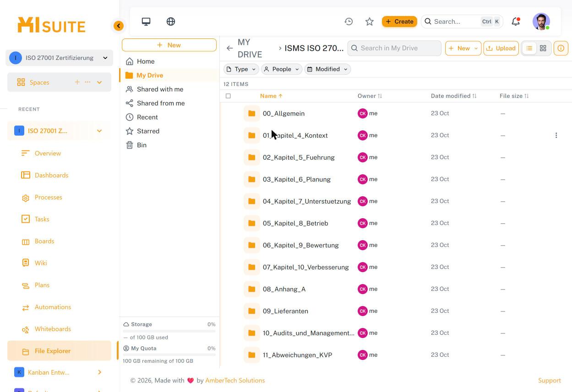572x392 pixels.
Task: Sort by Date modified column
Action: tap(454, 96)
